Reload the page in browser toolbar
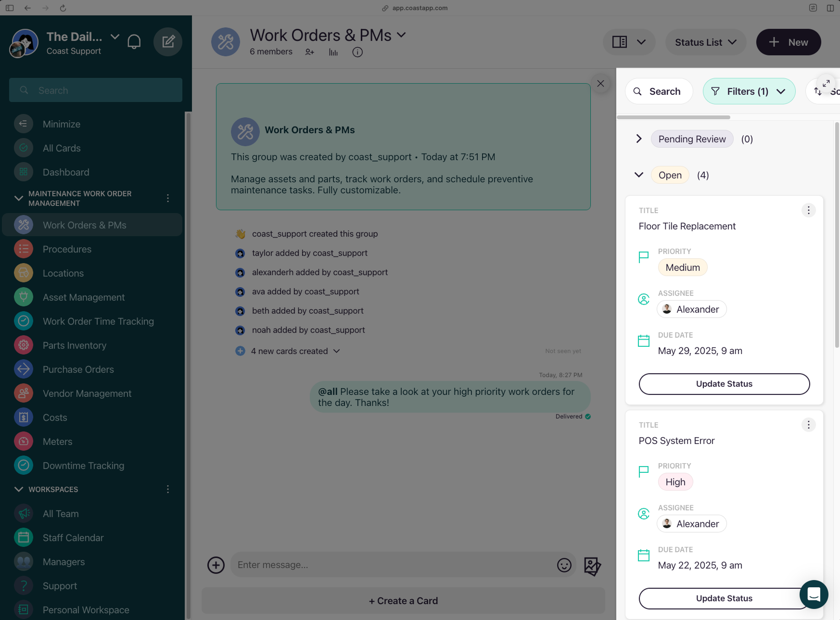 63,8
